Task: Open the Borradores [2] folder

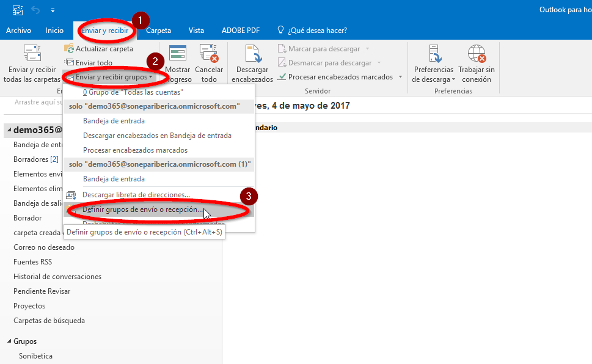Action: coord(36,159)
